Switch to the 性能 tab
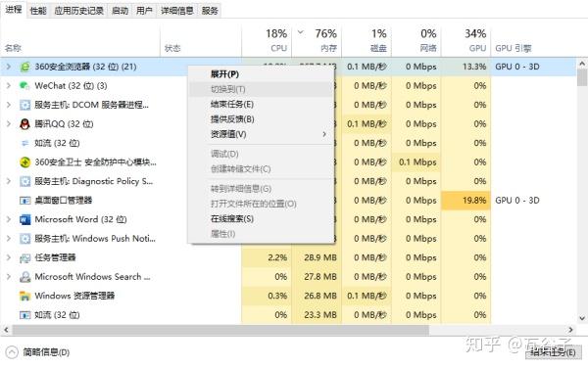The width and height of the screenshot is (588, 369). coord(38,11)
